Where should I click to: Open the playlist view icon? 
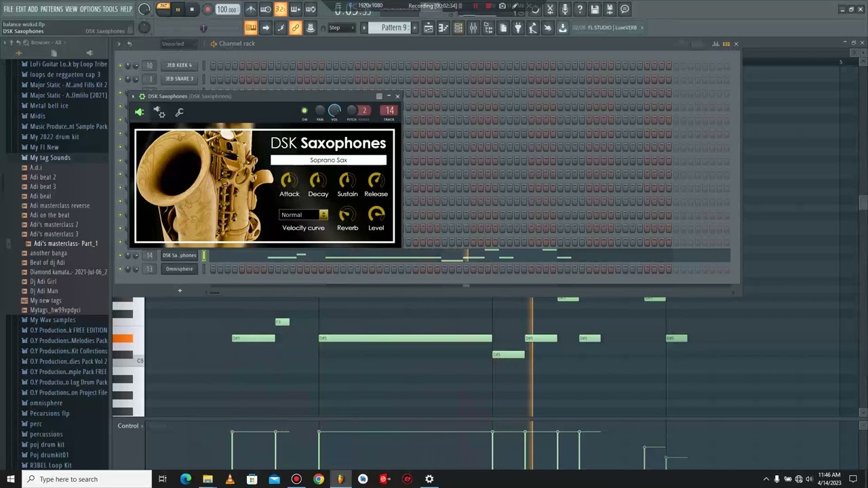point(429,28)
